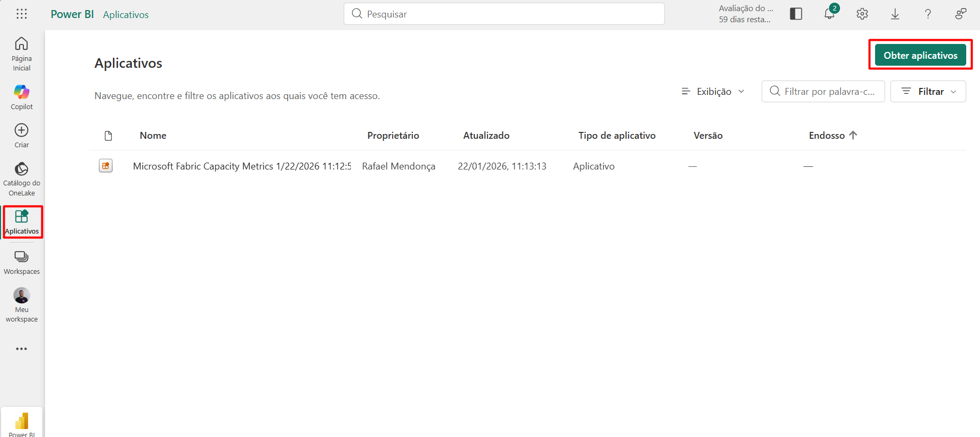Open Microsoft Fabric Capacity Metrics app
This screenshot has height=437, width=980.
click(242, 166)
